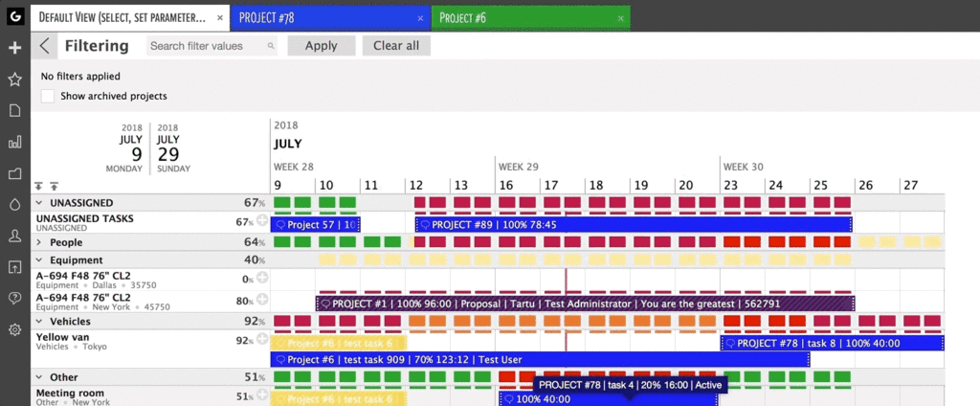Viewport: 980px width, 406px height.
Task: Go back using the Filtering chevron arrow
Action: [x=44, y=46]
